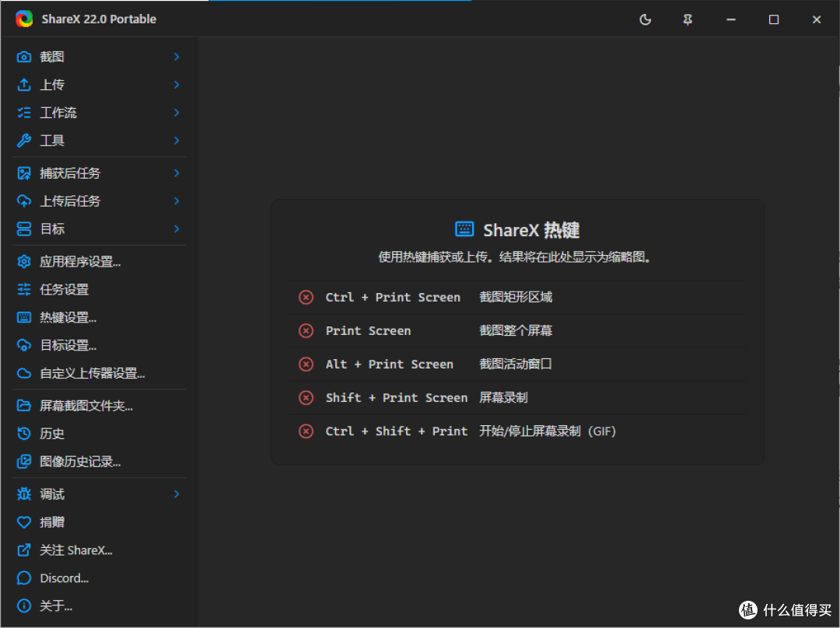Open the 截图 menu item
The height and width of the screenshot is (628, 840).
pyautogui.click(x=99, y=57)
